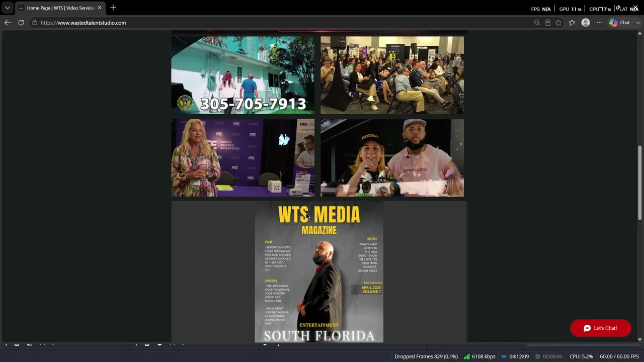The height and width of the screenshot is (362, 644).
Task: Click the green bitrate signal bars icon
Action: click(466, 356)
